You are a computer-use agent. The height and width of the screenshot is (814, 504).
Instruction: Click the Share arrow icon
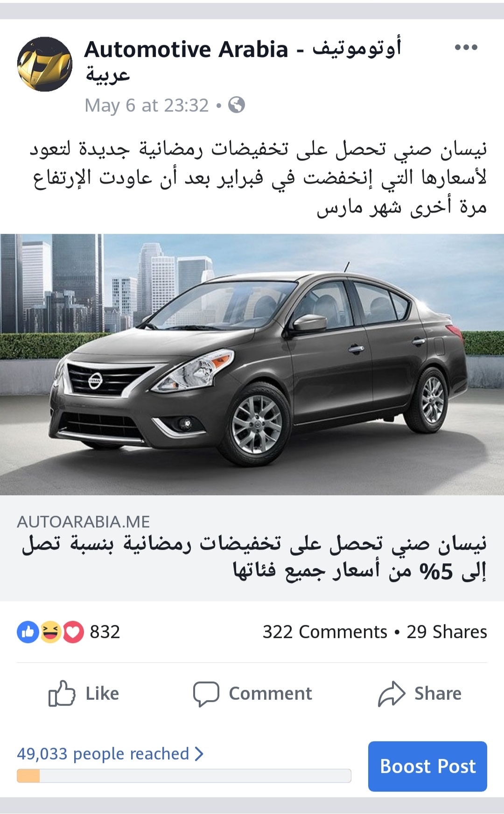[x=392, y=694]
